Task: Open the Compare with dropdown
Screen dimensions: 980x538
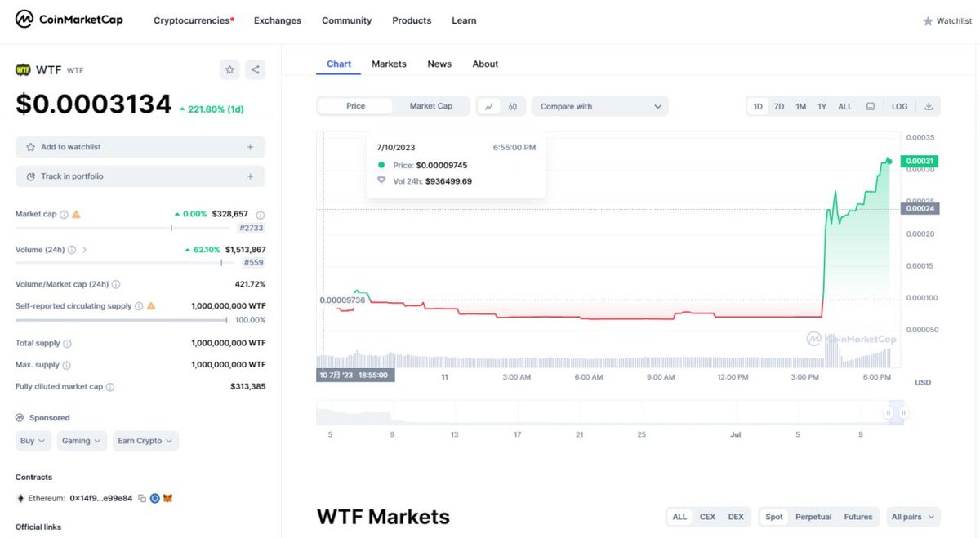Action: click(600, 106)
